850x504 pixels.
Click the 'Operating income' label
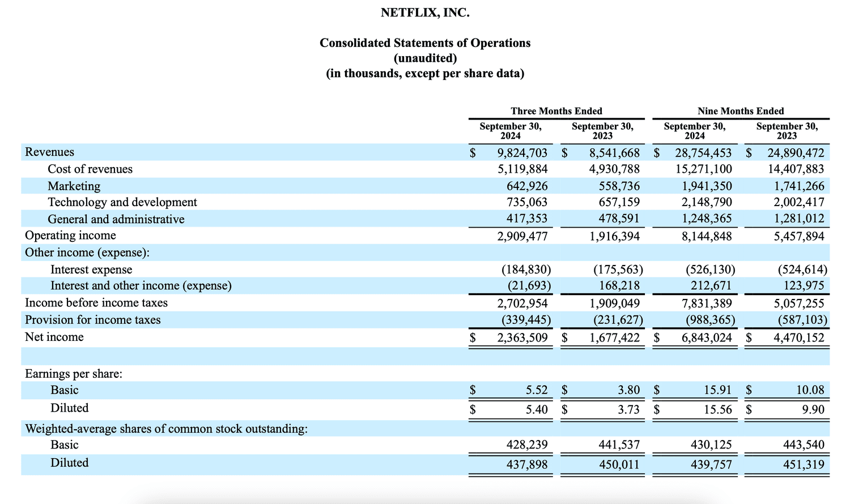click(70, 236)
